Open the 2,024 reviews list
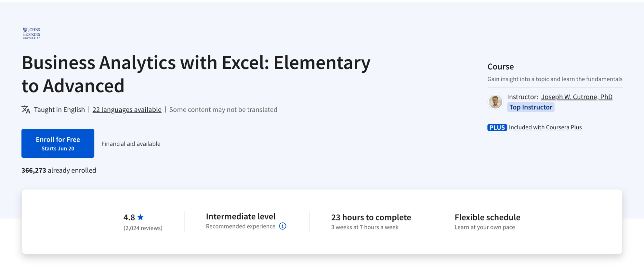Viewport: 644px width, 270px height. pos(143,228)
